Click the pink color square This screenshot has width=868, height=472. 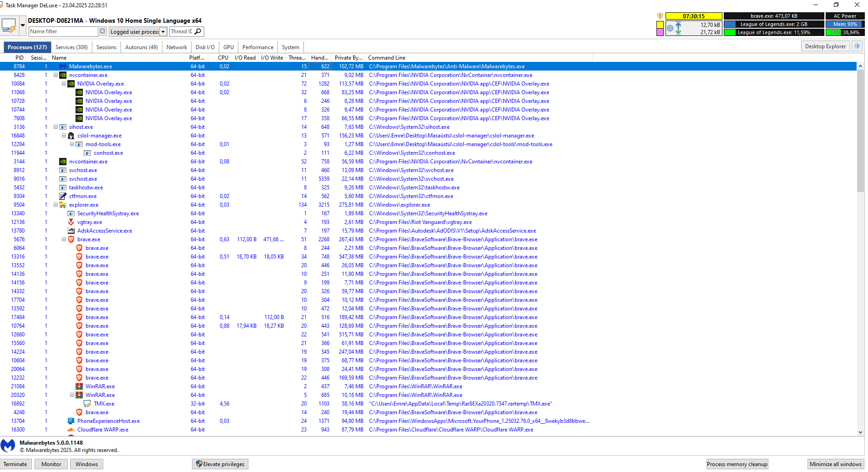tap(660, 32)
